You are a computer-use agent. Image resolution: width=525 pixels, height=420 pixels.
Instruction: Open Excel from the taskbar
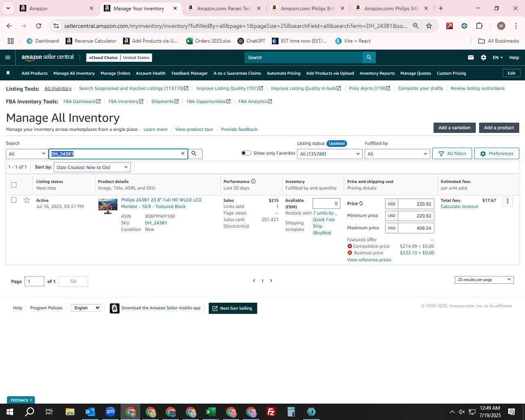(211, 412)
